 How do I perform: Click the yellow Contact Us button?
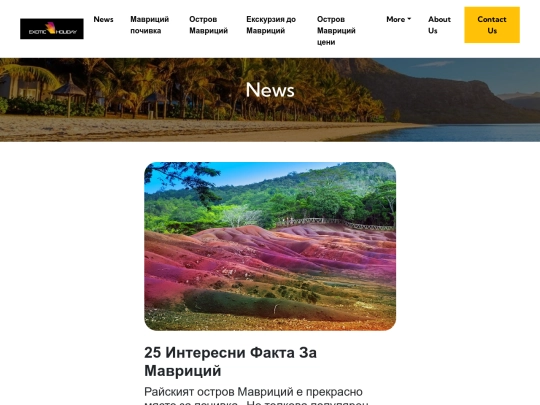pos(492,25)
